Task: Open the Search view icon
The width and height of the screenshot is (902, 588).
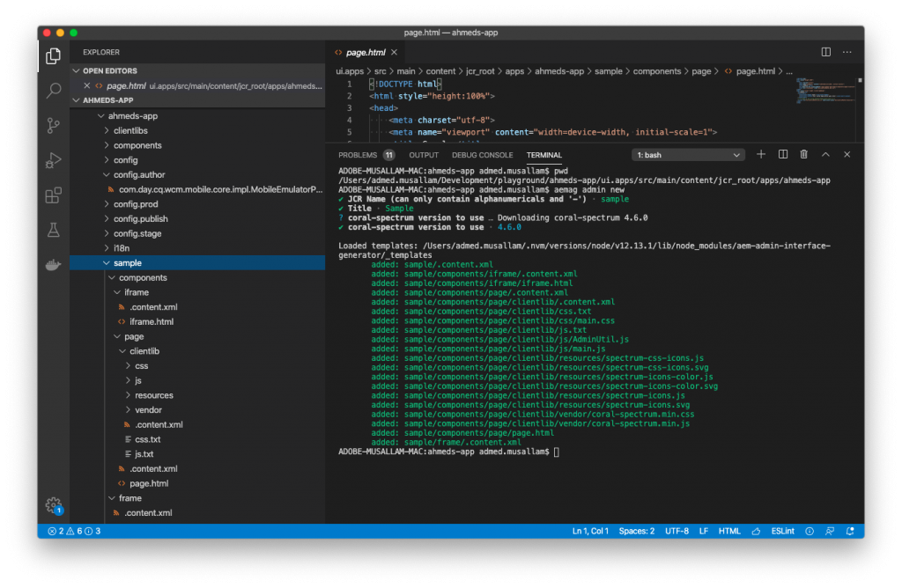Action: pos(53,90)
